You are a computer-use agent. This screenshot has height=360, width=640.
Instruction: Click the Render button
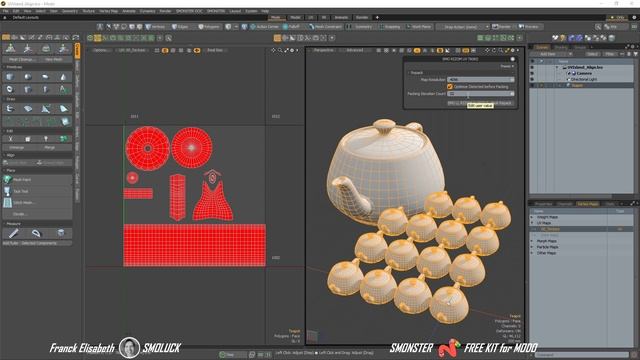[502, 27]
